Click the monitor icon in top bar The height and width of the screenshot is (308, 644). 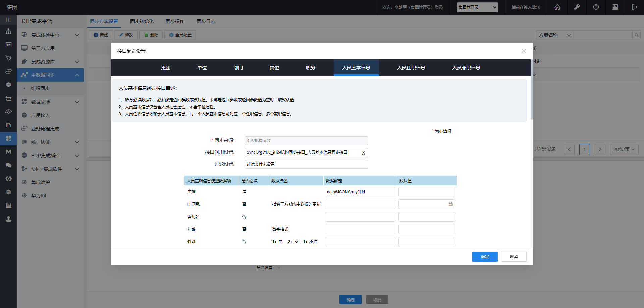coord(615,7)
